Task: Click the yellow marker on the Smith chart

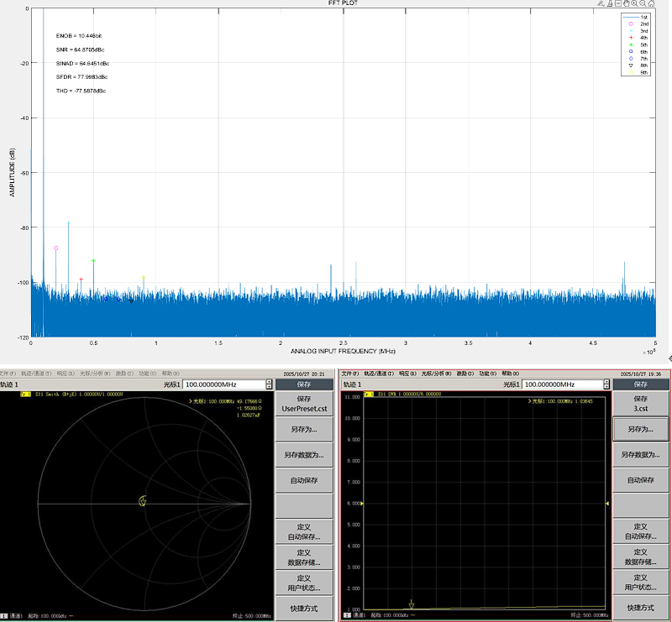Action: 143,502
